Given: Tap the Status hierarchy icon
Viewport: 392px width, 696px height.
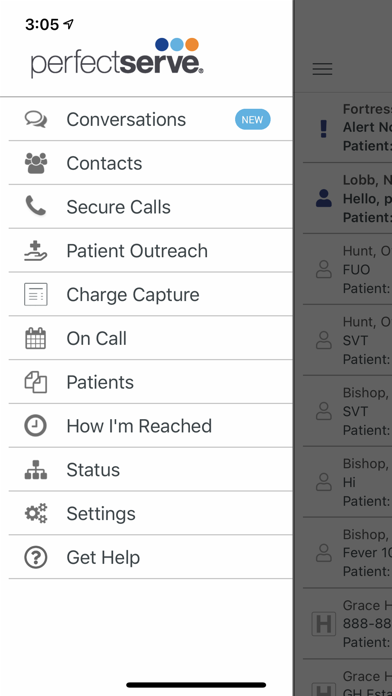Looking at the screenshot, I should (36, 470).
